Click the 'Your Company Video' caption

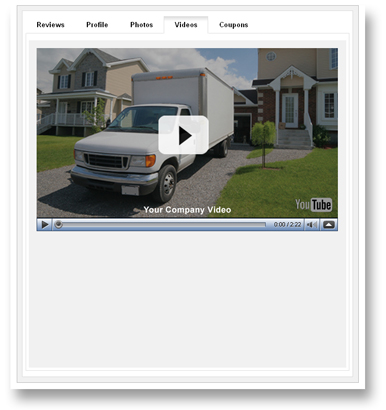(x=187, y=210)
